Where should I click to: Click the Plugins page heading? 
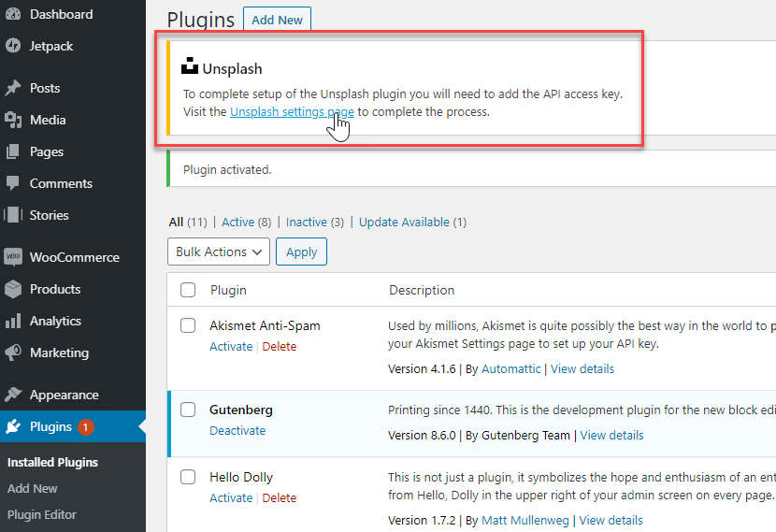point(200,20)
